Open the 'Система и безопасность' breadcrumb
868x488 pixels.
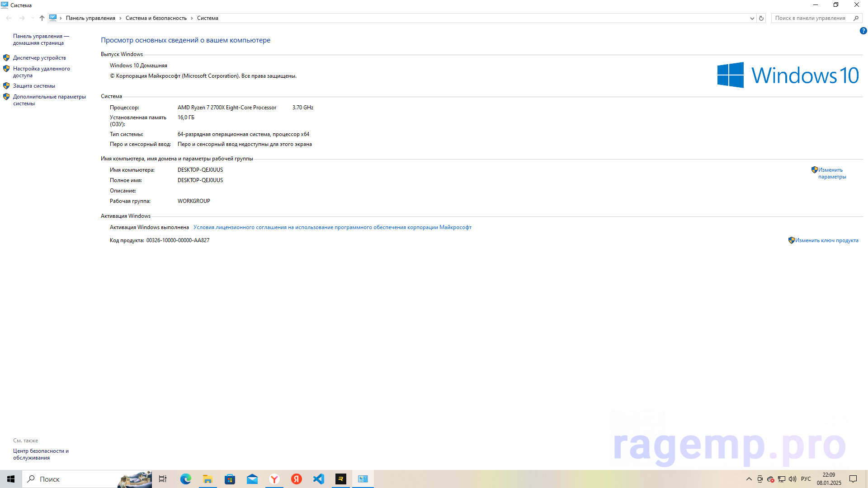pyautogui.click(x=156, y=18)
